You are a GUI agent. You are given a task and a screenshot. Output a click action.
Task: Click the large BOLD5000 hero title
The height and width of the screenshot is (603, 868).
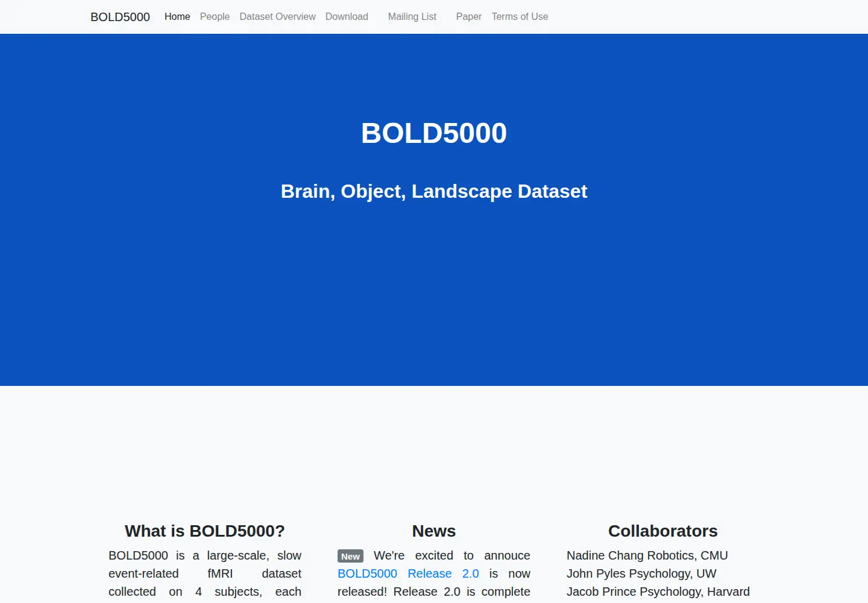[434, 133]
